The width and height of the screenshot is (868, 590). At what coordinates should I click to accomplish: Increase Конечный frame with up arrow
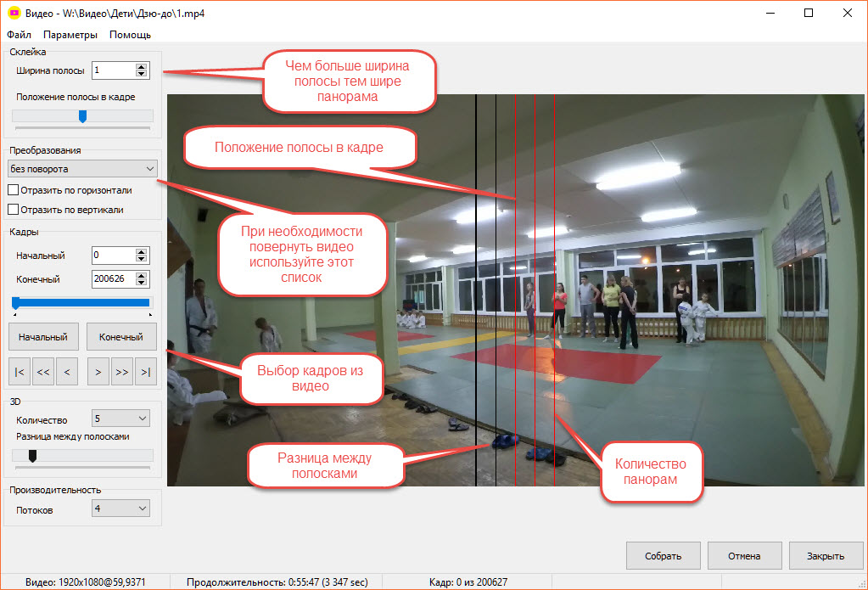coord(142,275)
